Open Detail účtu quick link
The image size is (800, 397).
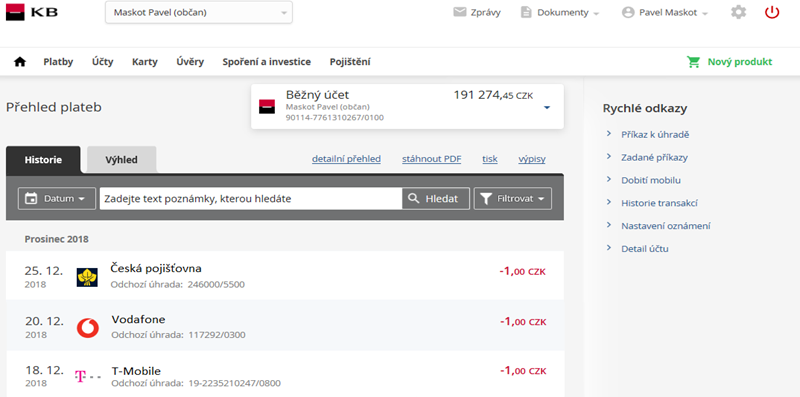645,249
